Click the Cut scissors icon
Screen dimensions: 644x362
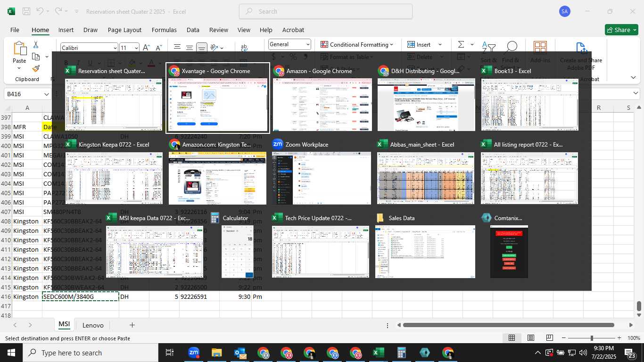tap(36, 44)
